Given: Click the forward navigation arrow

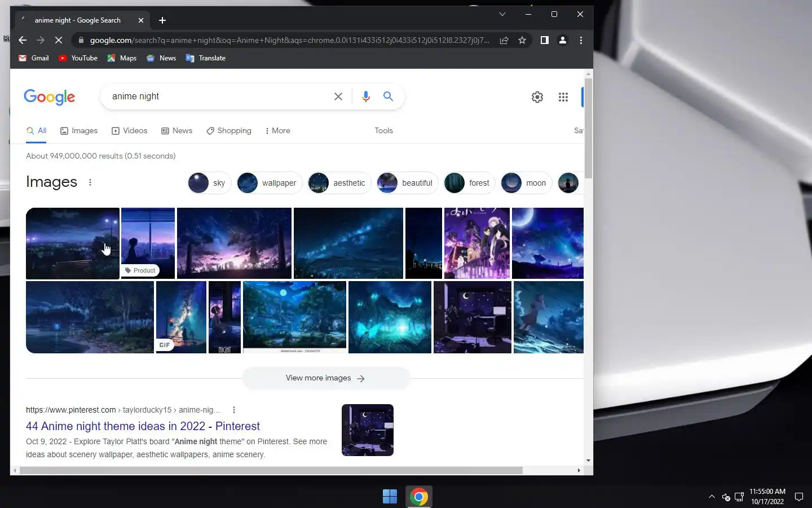Looking at the screenshot, I should [41, 40].
